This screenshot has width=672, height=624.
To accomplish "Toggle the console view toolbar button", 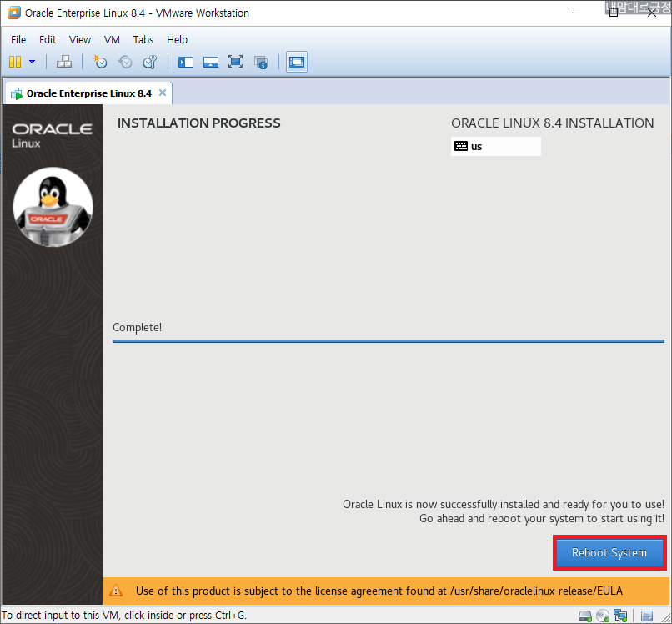I will 297,62.
